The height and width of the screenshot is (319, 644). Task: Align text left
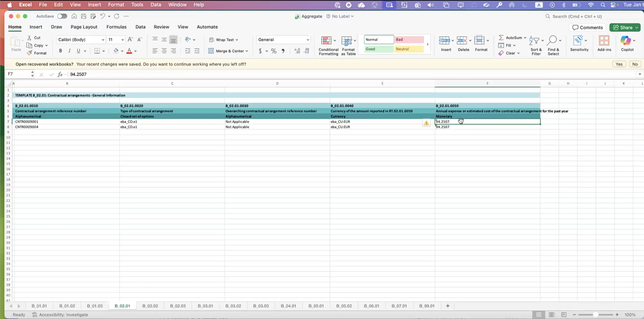(x=155, y=51)
